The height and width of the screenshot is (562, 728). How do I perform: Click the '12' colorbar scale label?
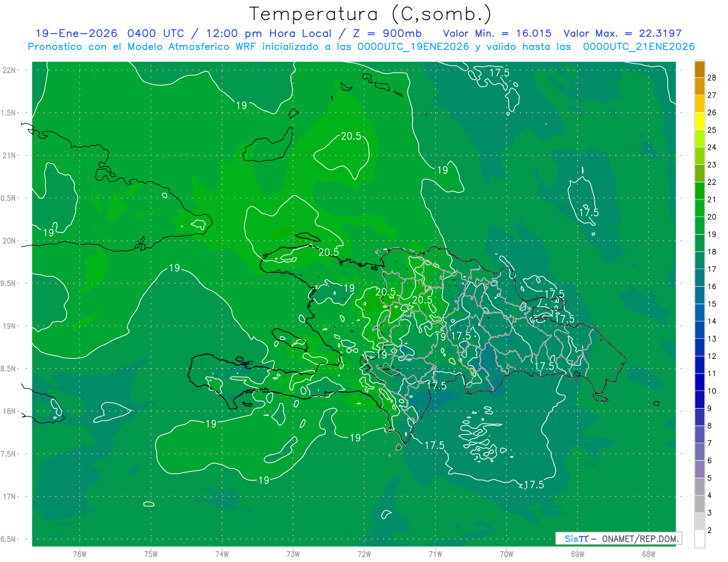click(712, 356)
